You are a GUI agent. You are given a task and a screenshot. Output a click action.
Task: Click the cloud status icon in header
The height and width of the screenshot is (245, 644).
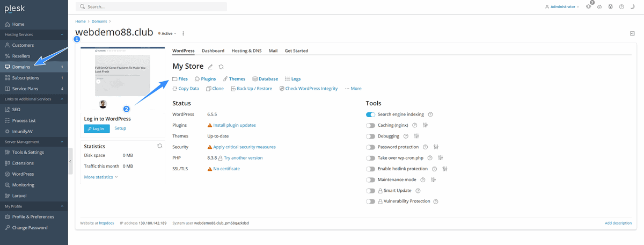click(600, 6)
